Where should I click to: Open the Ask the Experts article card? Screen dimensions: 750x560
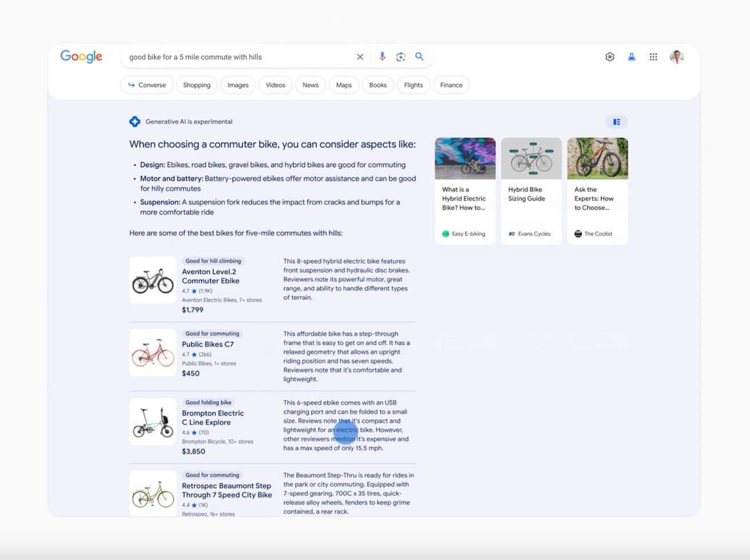click(x=598, y=191)
